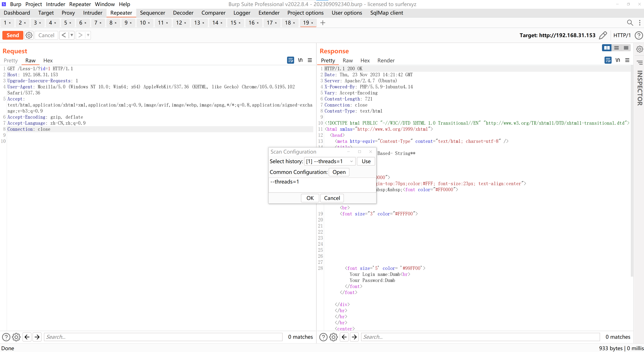Viewport: 644px width, 352px height.
Task: Click the request search settings gear icon
Action: click(x=16, y=337)
